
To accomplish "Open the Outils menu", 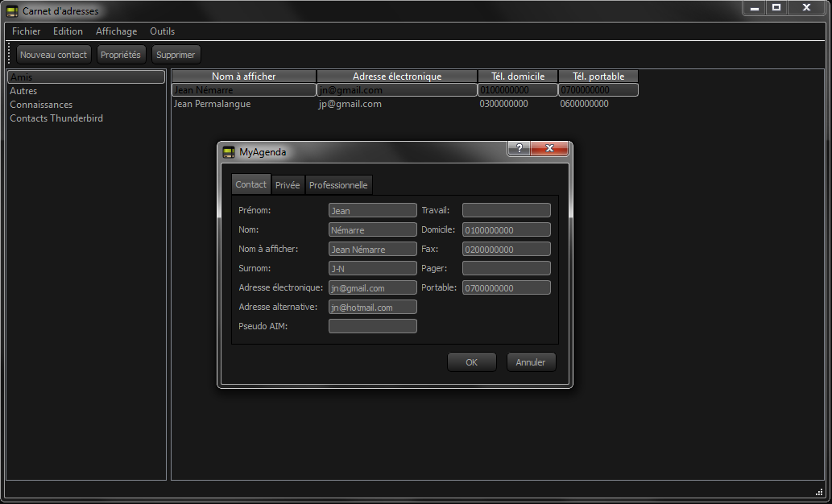I will point(162,31).
